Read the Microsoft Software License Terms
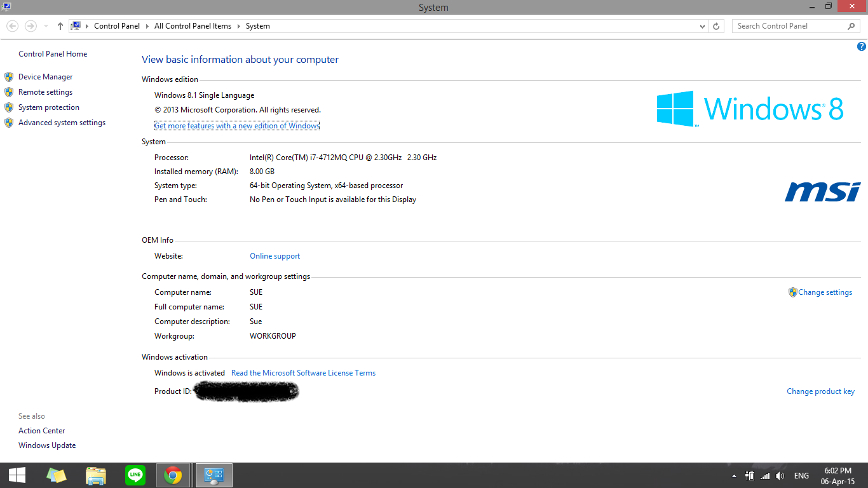 (x=303, y=373)
